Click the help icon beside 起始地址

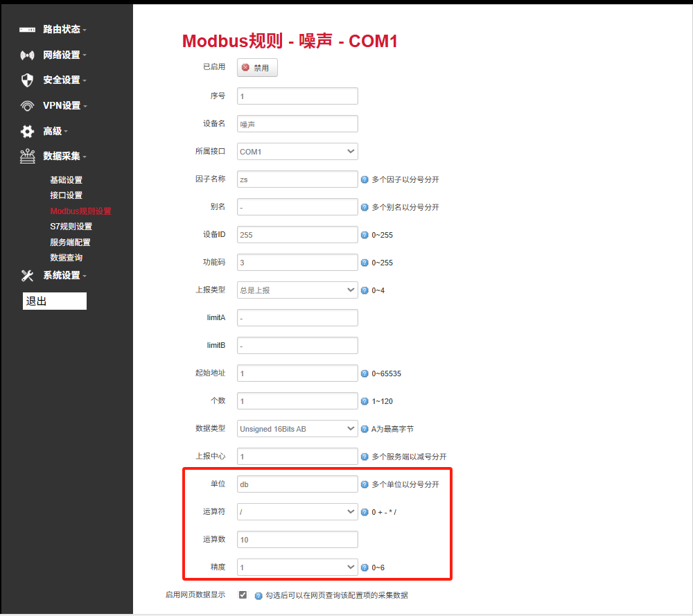click(x=365, y=373)
